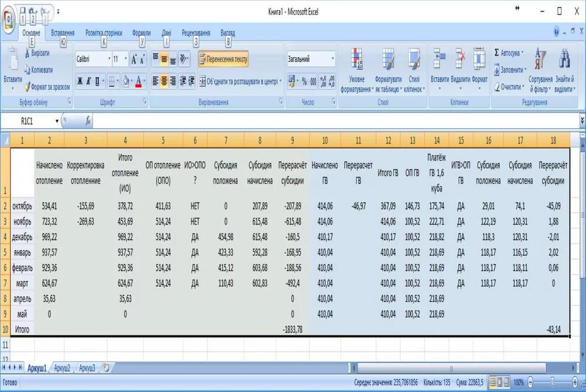Align text to top of cell
This screenshot has width=586, height=392.
click(155, 59)
